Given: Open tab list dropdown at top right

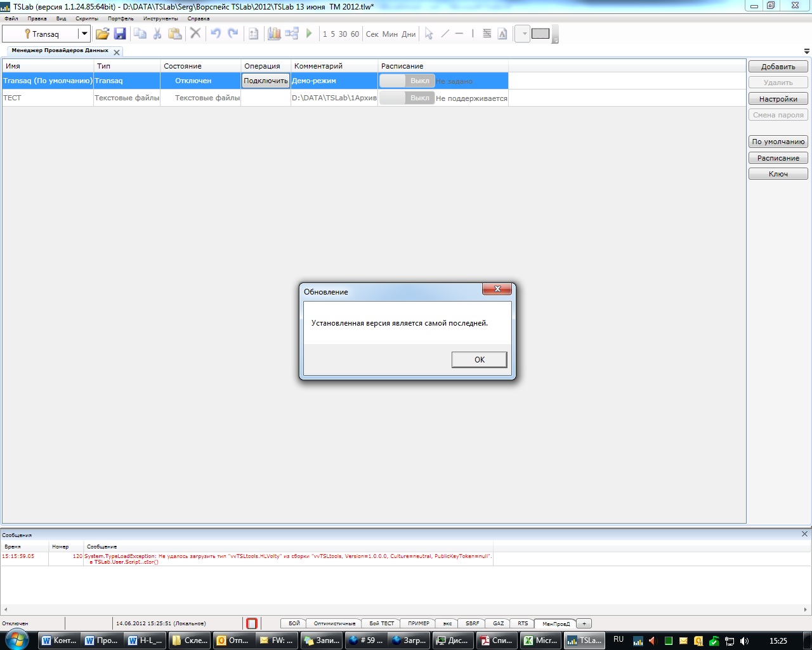Looking at the screenshot, I should click(x=807, y=51).
